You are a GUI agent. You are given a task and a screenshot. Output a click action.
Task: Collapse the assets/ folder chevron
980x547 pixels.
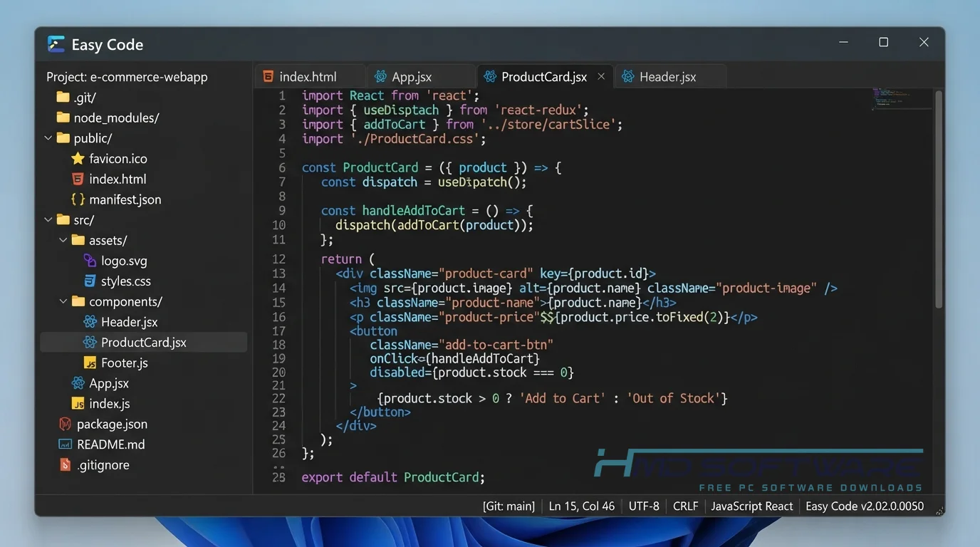point(63,241)
